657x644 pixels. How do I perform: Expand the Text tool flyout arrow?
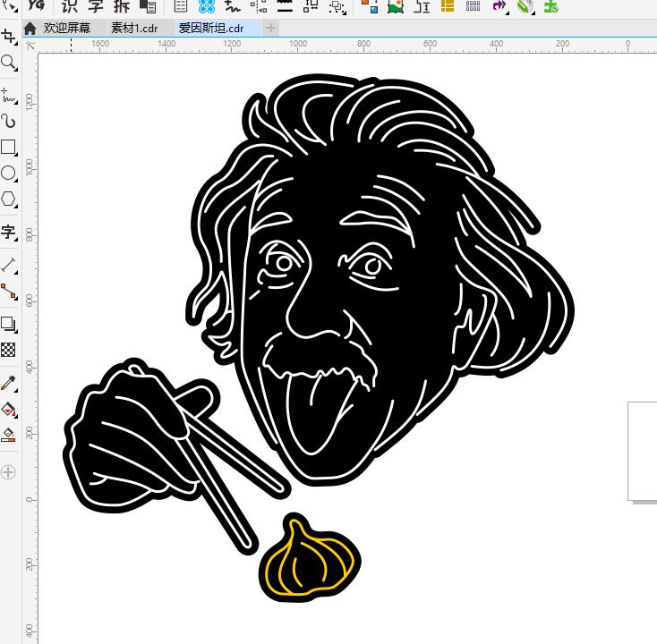point(15,239)
